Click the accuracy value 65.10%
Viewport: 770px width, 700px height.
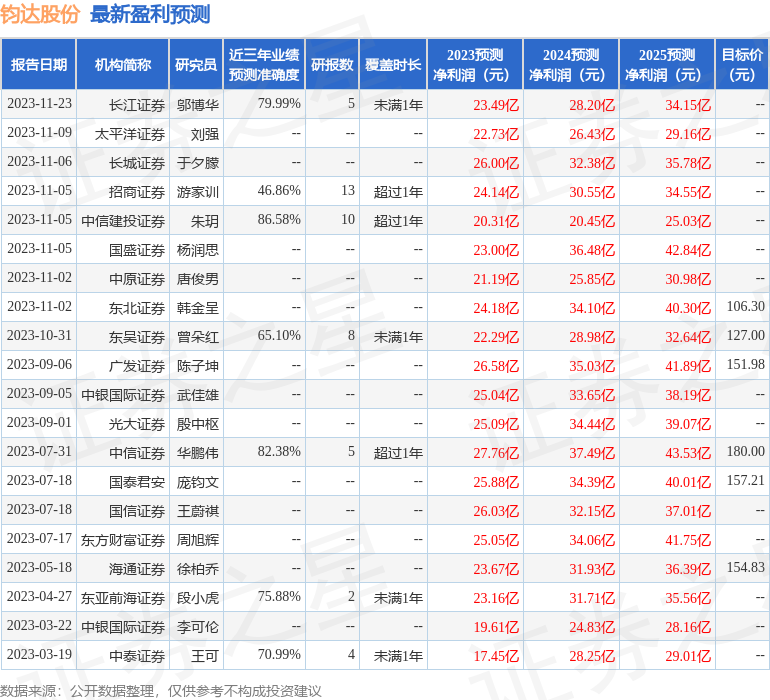(x=279, y=336)
